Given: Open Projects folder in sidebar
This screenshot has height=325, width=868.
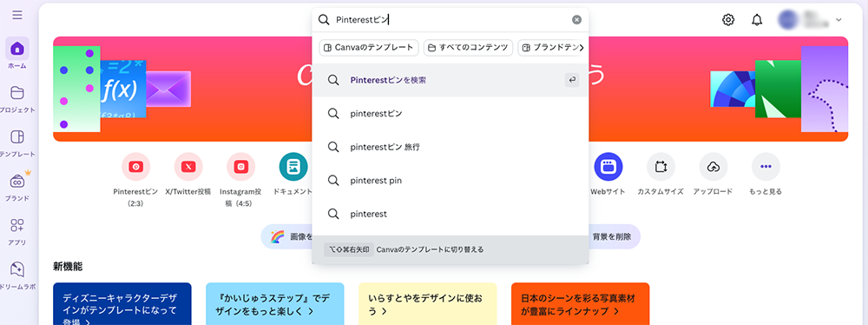Looking at the screenshot, I should (17, 98).
